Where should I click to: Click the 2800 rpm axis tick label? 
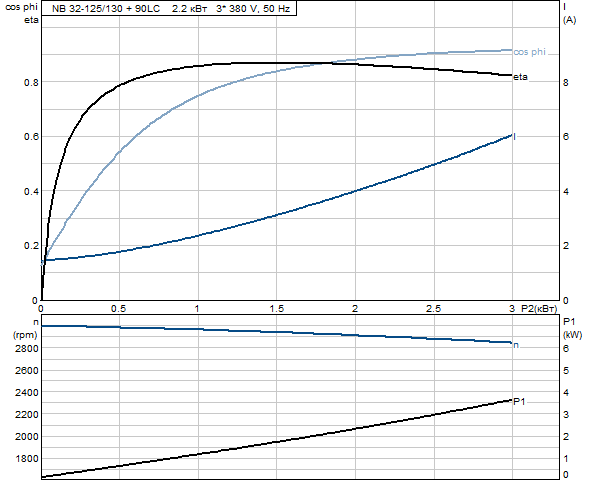point(26,348)
